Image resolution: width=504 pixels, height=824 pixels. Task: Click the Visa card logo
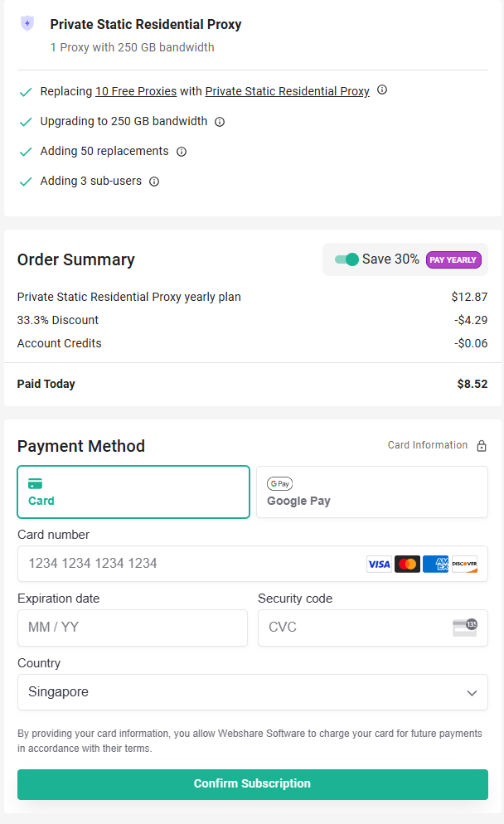click(x=379, y=564)
